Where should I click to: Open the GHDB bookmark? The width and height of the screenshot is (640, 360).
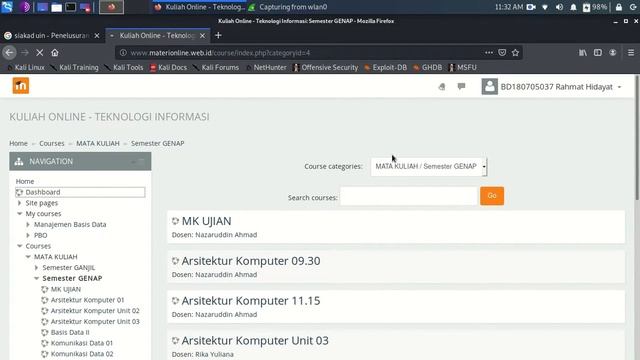point(428,67)
